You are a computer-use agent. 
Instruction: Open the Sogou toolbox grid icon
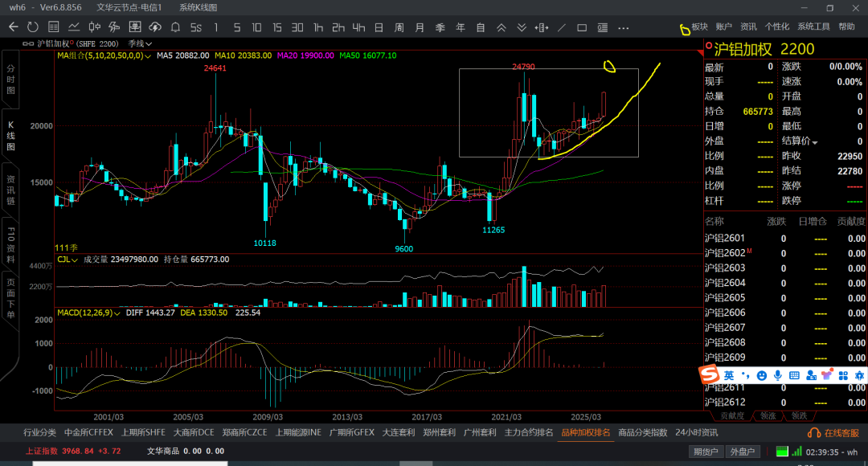coord(843,375)
